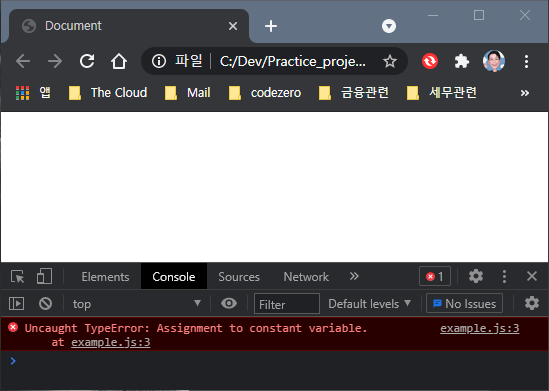Switch to the Sources panel
The height and width of the screenshot is (391, 549).
pos(239,277)
